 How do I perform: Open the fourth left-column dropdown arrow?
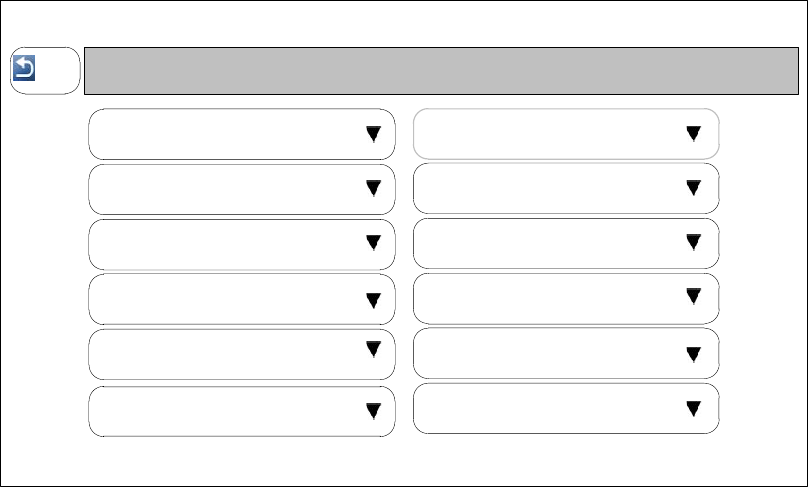coord(373,299)
